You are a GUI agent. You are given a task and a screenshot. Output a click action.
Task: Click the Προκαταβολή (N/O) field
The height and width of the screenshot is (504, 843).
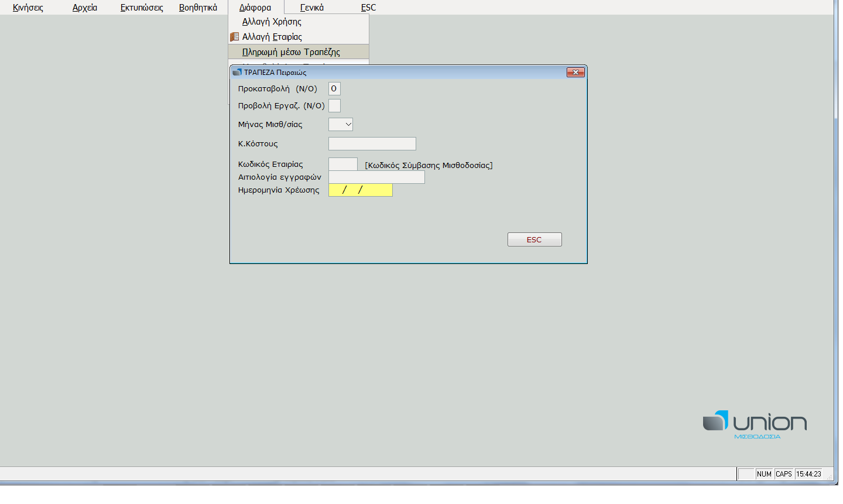pos(334,89)
